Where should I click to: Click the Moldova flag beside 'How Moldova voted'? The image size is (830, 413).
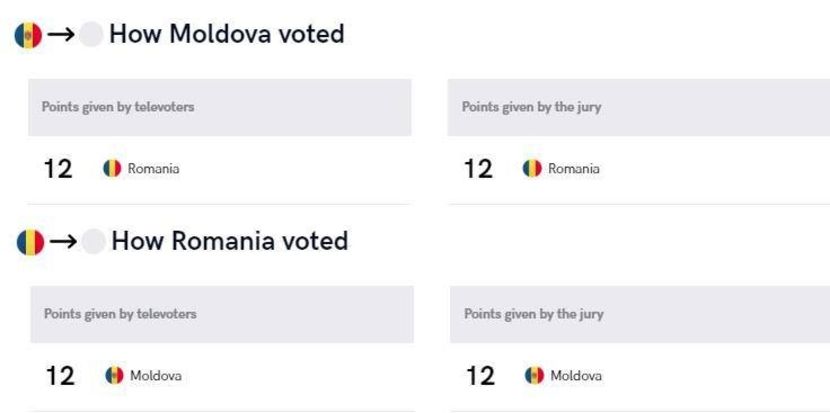pos(27,35)
